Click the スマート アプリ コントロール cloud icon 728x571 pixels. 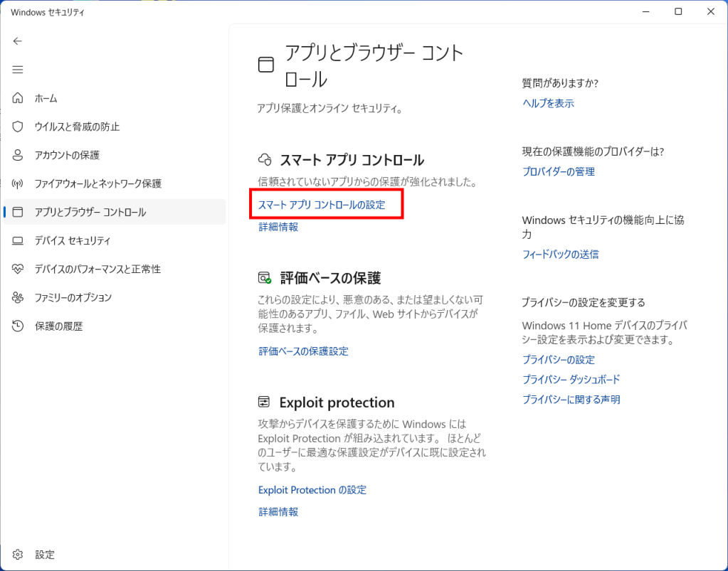[x=265, y=159]
